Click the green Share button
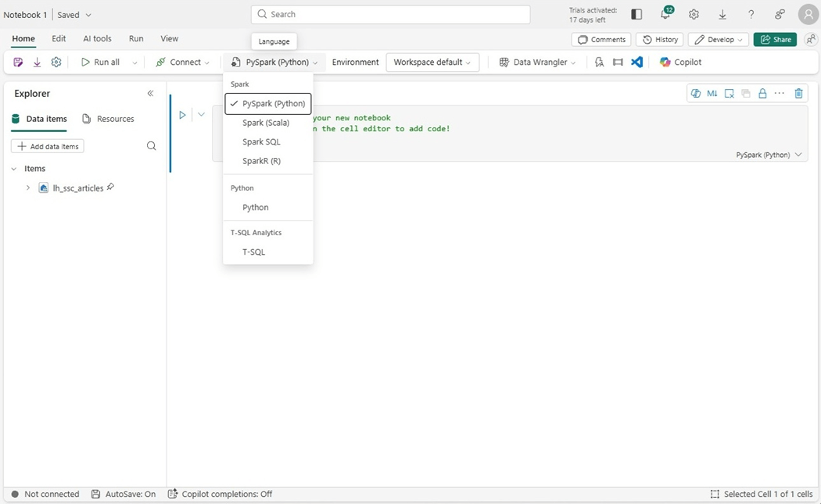This screenshot has width=821, height=504. (775, 40)
